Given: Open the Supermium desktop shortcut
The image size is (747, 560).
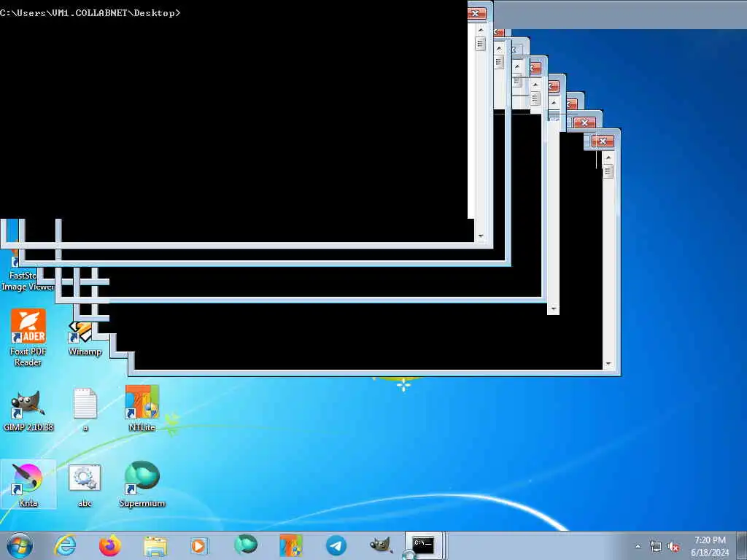Looking at the screenshot, I should tap(142, 484).
